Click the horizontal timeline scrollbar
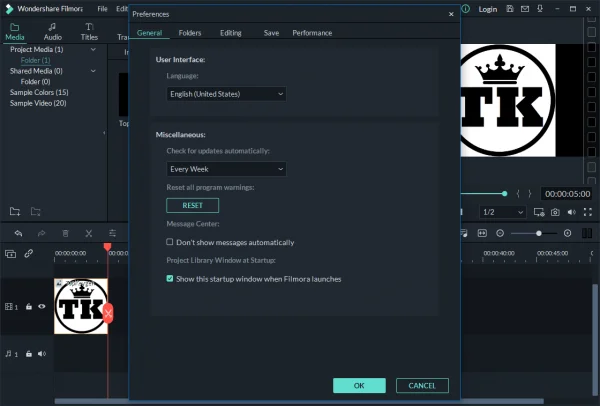Viewport: 600px width, 406px height. [x=299, y=401]
